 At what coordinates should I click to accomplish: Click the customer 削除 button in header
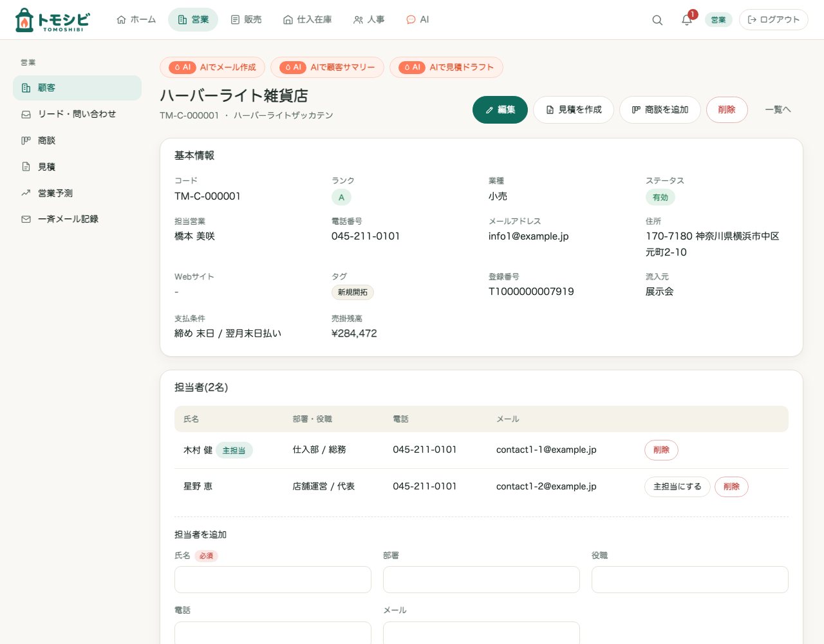point(727,110)
